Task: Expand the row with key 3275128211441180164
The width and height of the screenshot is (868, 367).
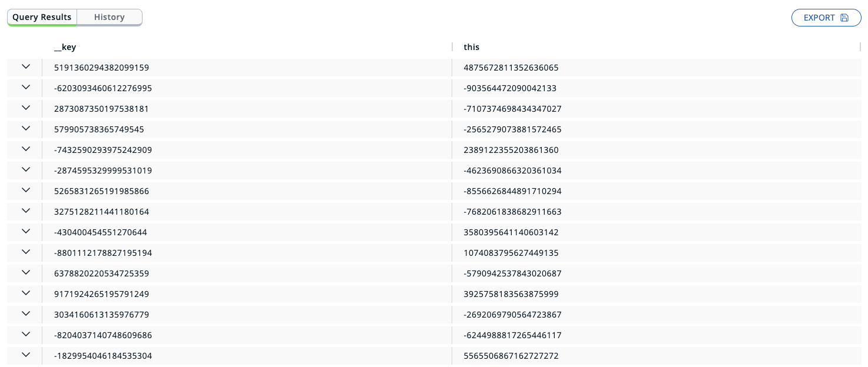Action: 25,211
